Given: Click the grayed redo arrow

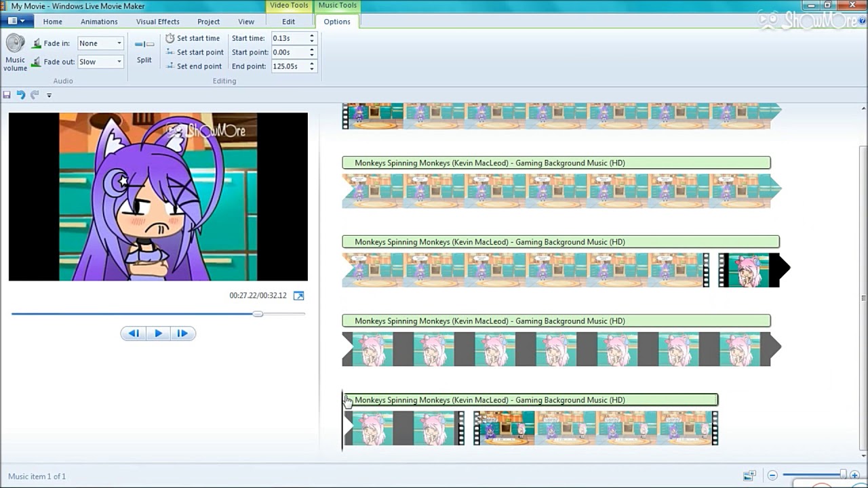Looking at the screenshot, I should pos(35,95).
